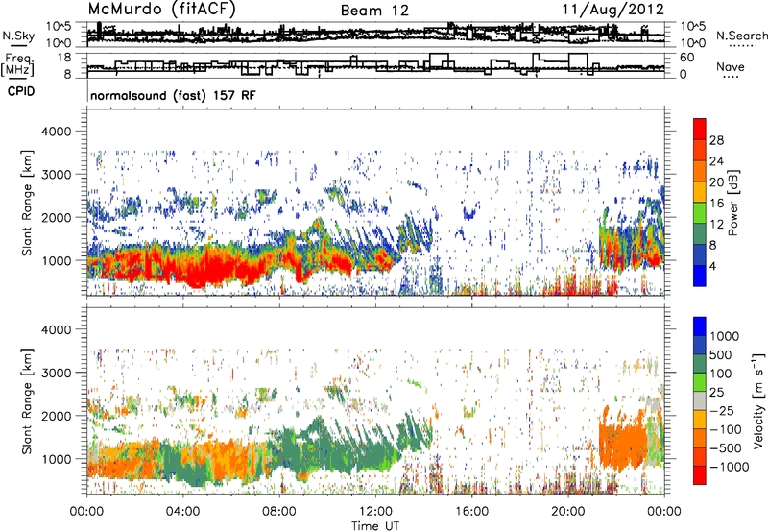This screenshot has height=532, width=768.
Task: Click the Nave legend label
Action: click(730, 67)
